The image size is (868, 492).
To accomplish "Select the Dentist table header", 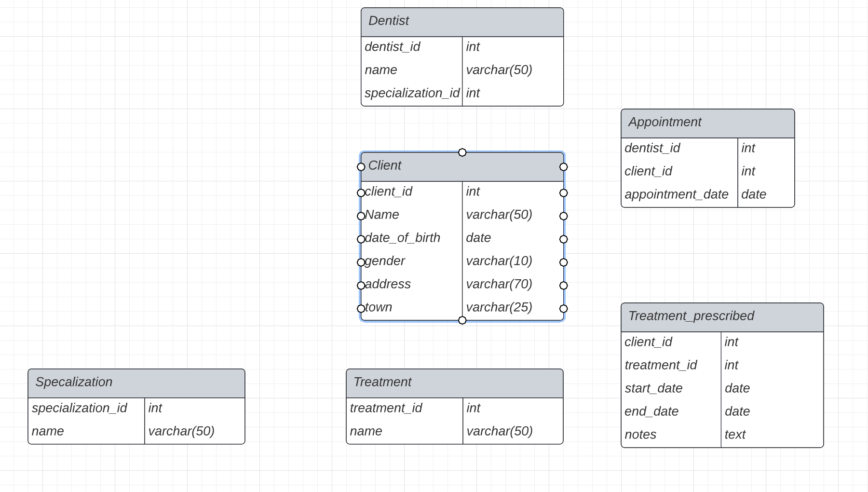I will coord(461,21).
